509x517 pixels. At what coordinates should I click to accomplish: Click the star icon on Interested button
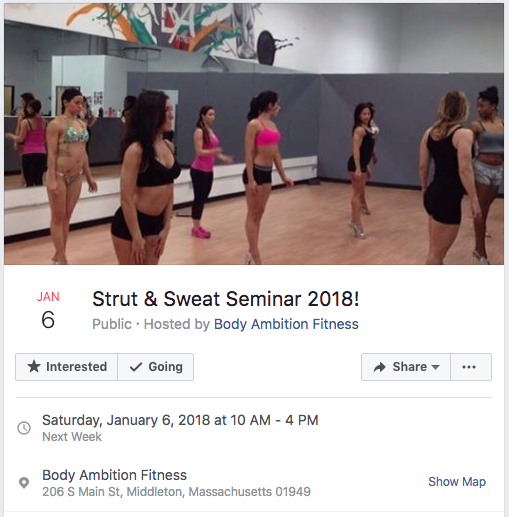click(34, 367)
